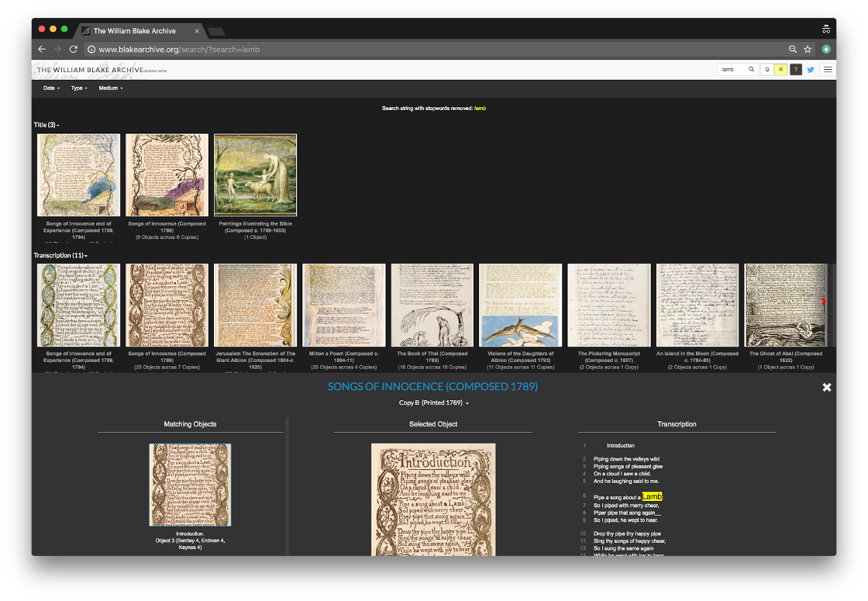Click the Matching Objects column header
868x601 pixels.
[190, 424]
